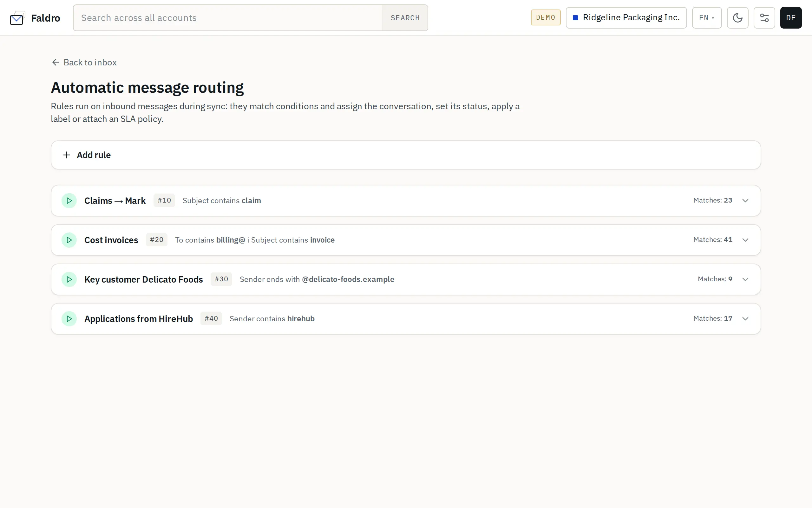Click the Faldro brand name
The height and width of the screenshot is (508, 812).
[46, 18]
